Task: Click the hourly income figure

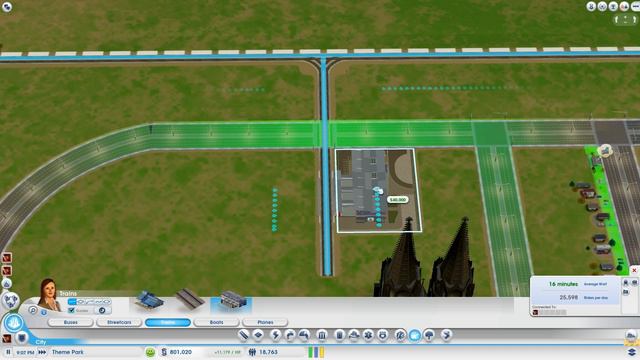Action: tap(227, 352)
